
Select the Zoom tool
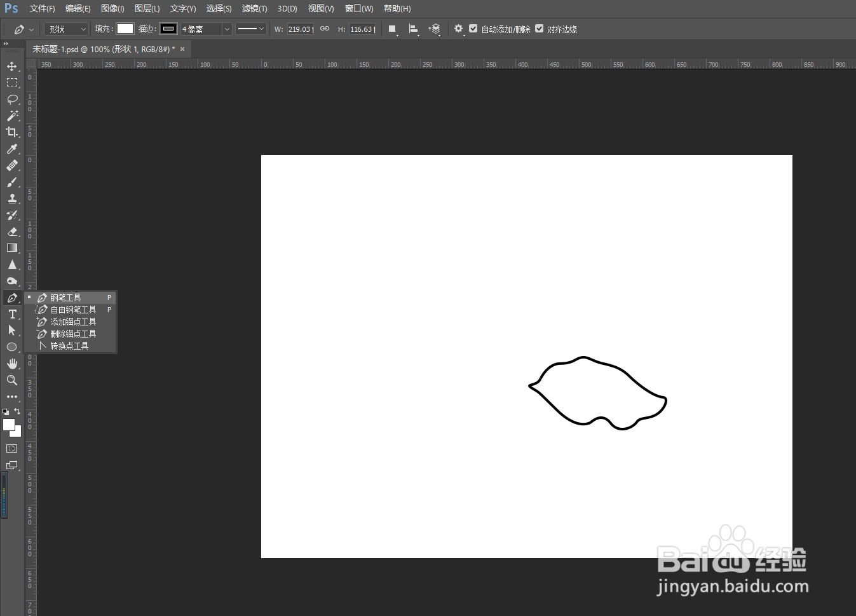click(12, 380)
